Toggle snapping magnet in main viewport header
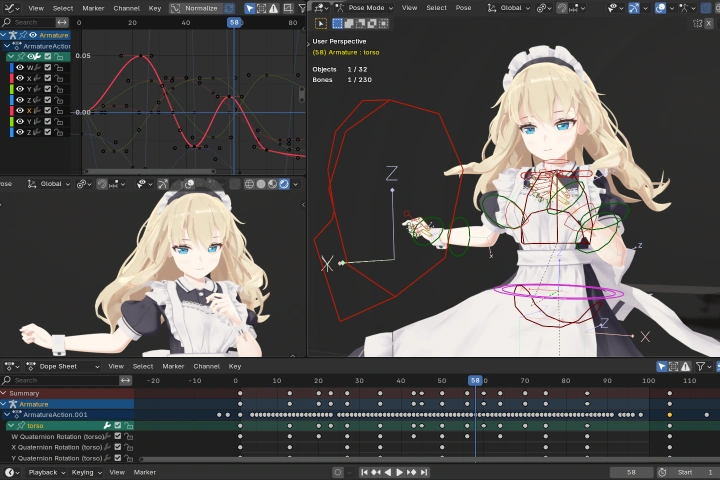The width and height of the screenshot is (720, 480). (562, 8)
